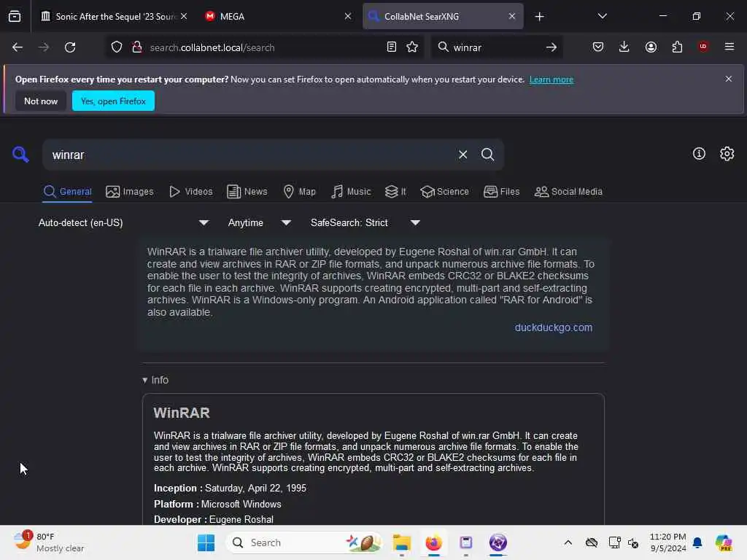
Task: Open SearXNG about info icon
Action: [x=699, y=154]
